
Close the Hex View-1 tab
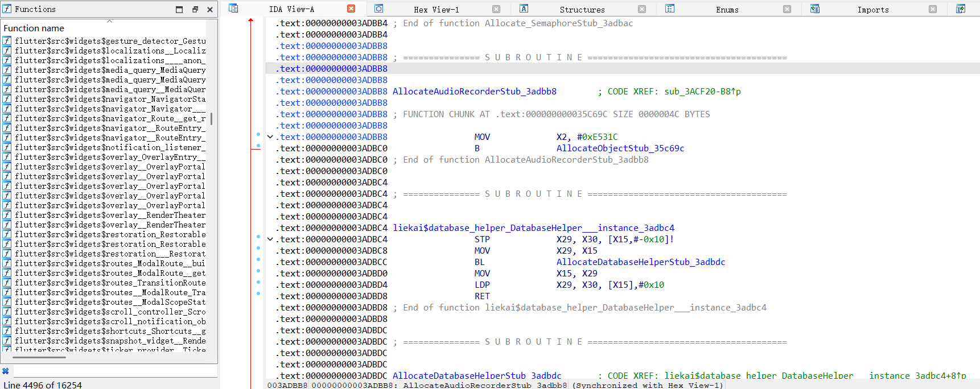coord(496,9)
